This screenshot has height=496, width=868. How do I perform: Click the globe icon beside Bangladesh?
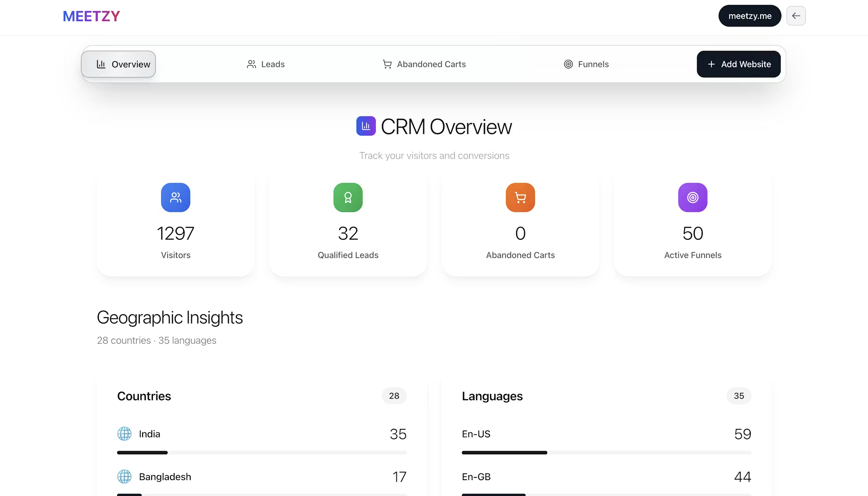(124, 477)
